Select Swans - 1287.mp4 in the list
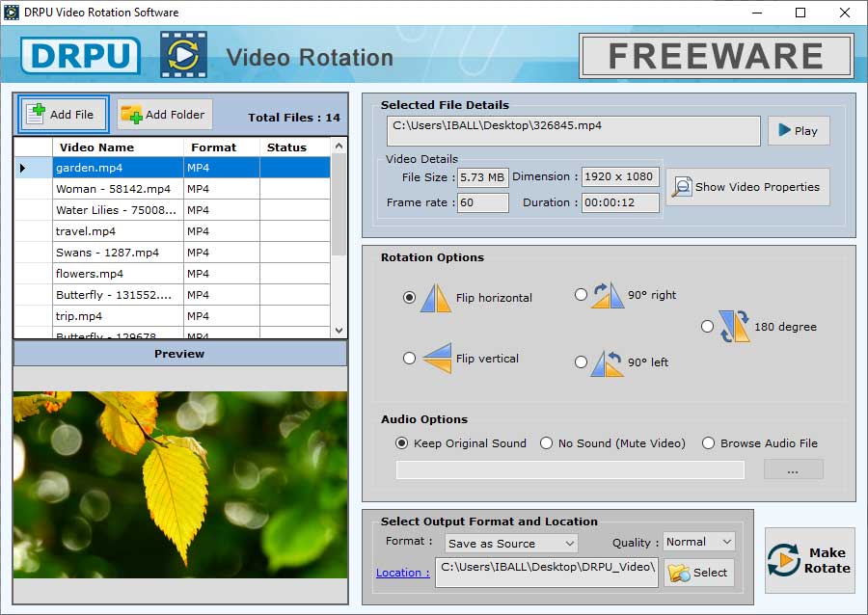Screen dimensions: 868x615 [x=173, y=253]
